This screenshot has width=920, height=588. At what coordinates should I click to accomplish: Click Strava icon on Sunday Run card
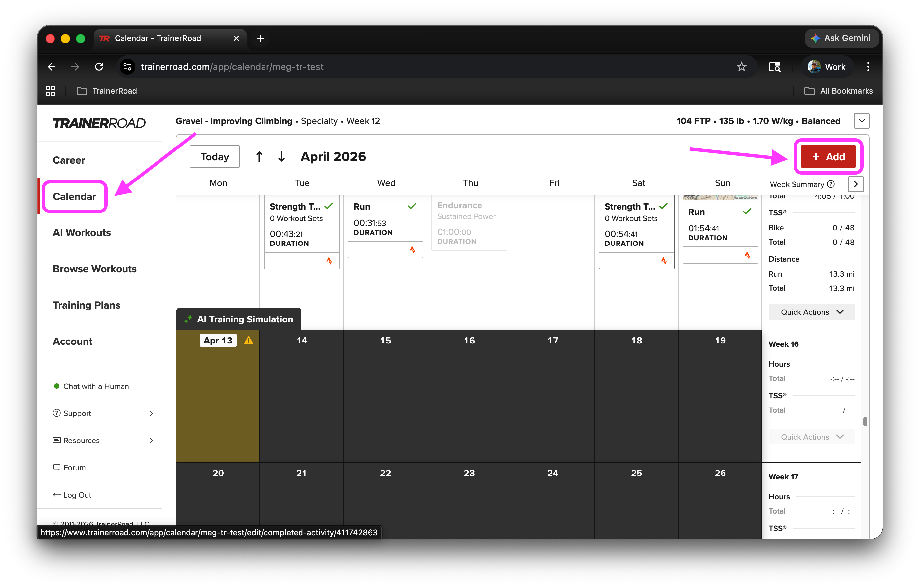point(748,255)
